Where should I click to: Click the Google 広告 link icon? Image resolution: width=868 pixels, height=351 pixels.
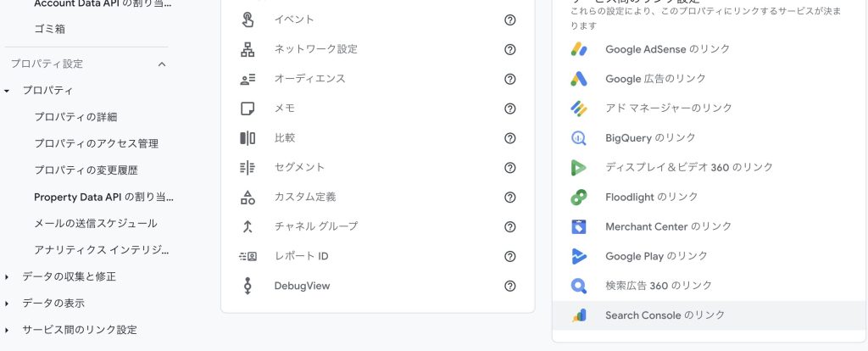pyautogui.click(x=579, y=79)
